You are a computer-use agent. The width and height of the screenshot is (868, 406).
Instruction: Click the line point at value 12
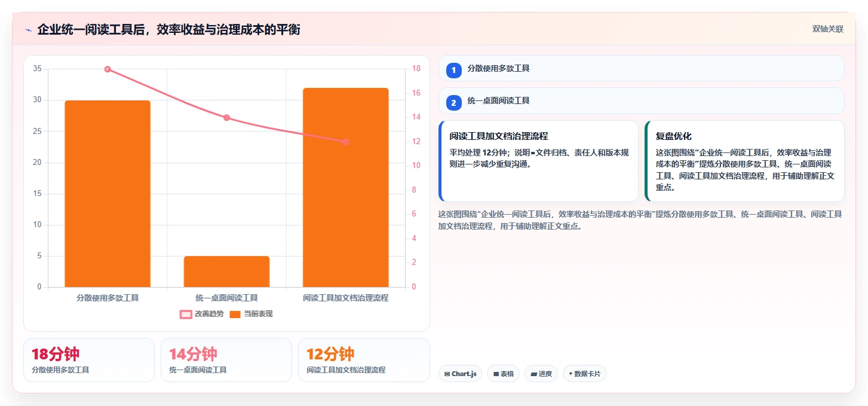pos(345,142)
